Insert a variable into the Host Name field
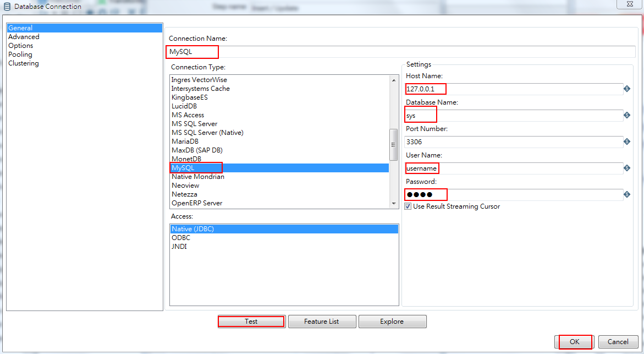This screenshot has height=354, width=644. (x=627, y=89)
